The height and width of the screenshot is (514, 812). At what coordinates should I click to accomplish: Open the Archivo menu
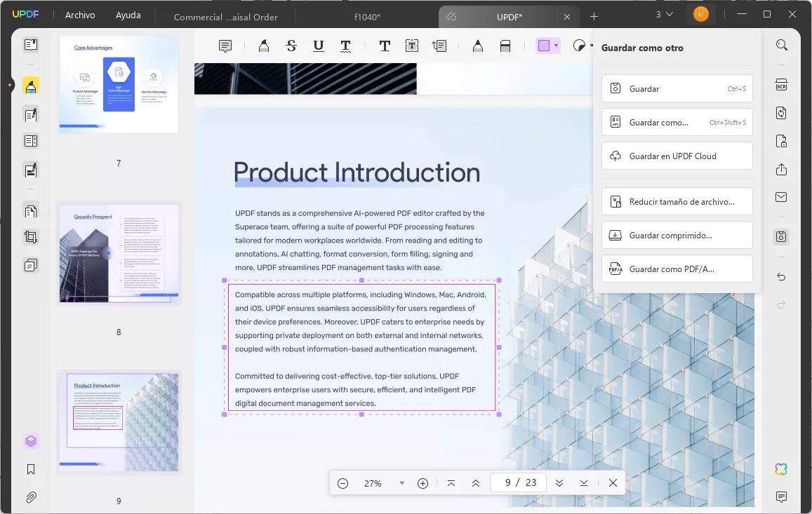79,14
